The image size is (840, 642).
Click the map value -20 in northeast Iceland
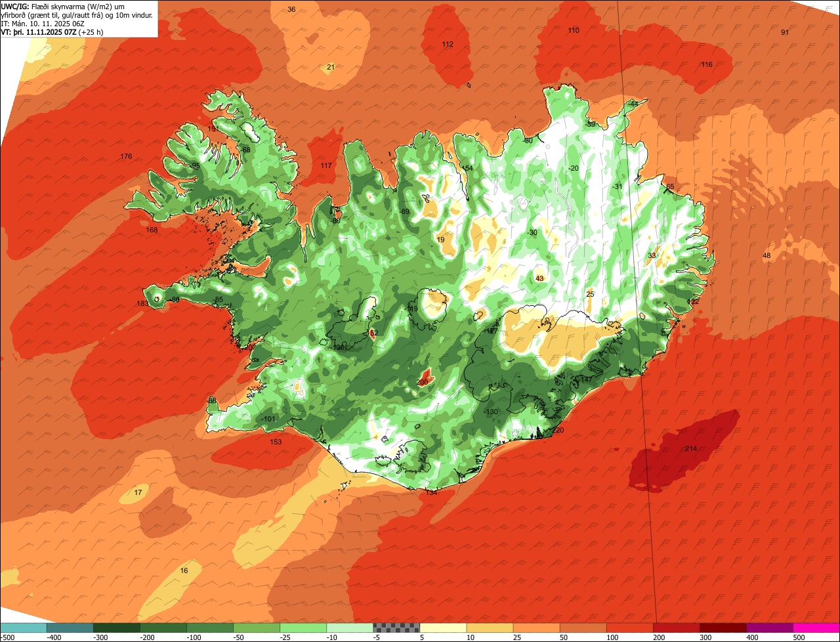(x=574, y=169)
